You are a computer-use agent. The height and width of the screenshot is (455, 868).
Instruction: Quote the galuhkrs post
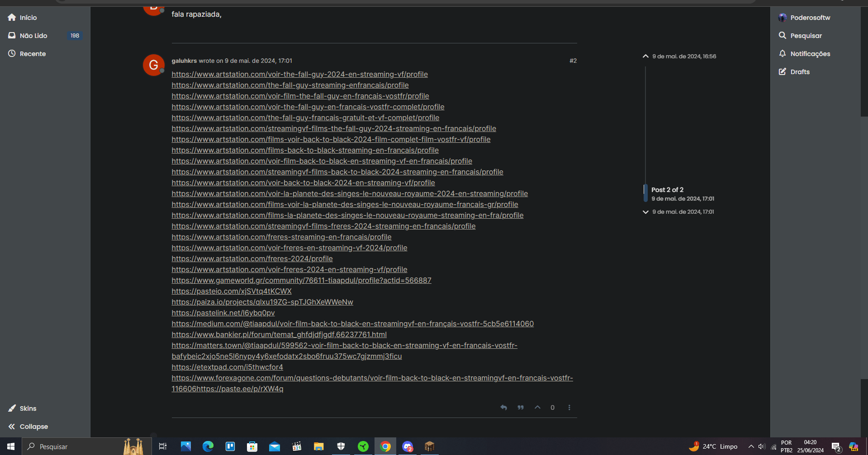point(521,408)
